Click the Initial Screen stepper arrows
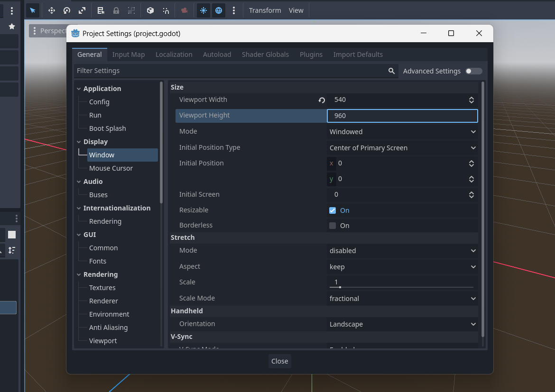This screenshot has height=392, width=555. pyautogui.click(x=472, y=195)
